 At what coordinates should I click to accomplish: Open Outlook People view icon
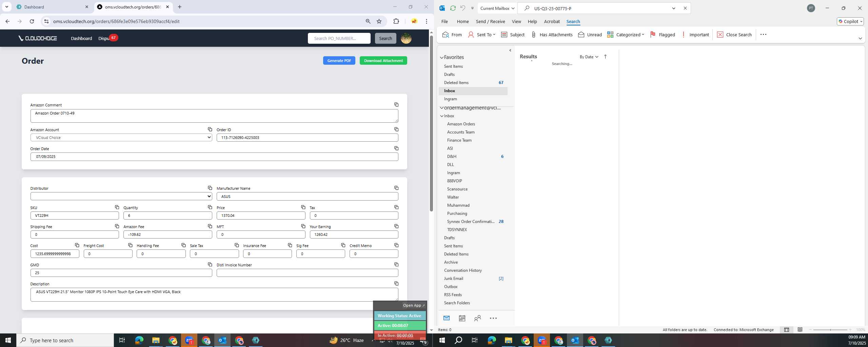(477, 318)
